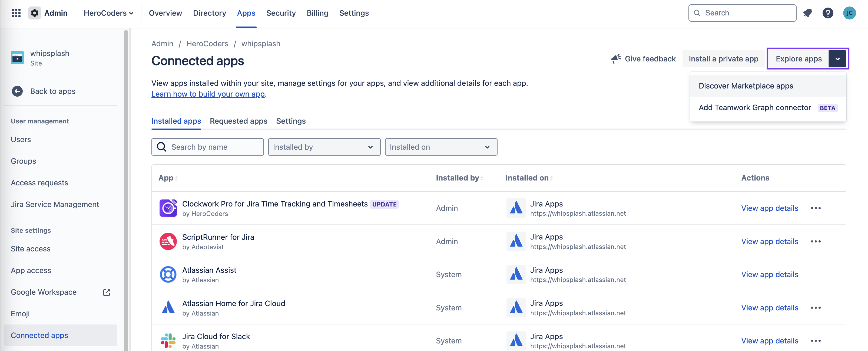868x351 pixels.
Task: Open more actions for ScriptRunner row
Action: [816, 241]
